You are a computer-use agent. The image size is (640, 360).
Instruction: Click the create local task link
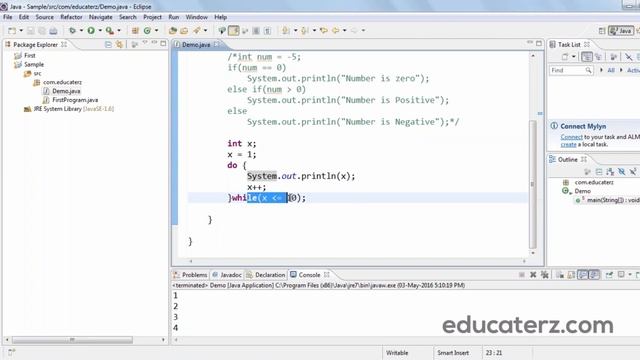(x=568, y=144)
